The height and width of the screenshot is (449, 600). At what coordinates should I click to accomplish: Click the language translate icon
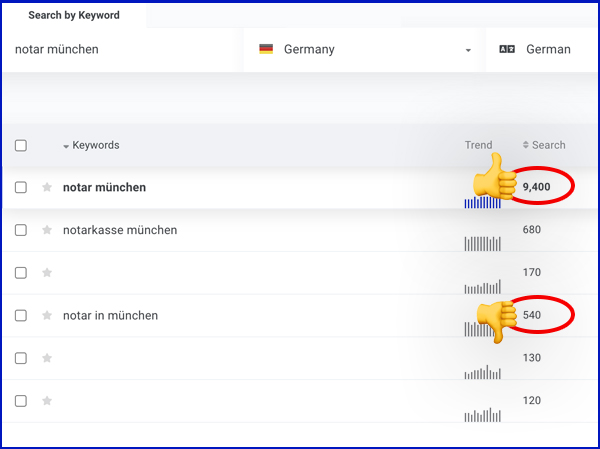click(507, 49)
